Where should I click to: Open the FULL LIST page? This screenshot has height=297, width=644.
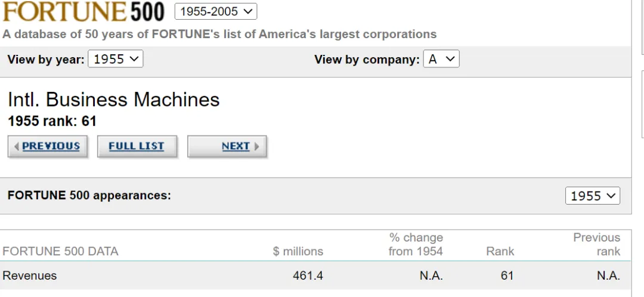point(137,146)
